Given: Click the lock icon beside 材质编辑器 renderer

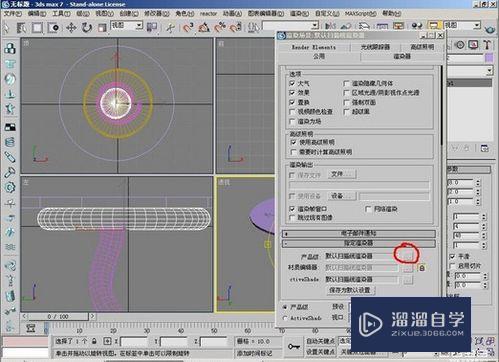Looking at the screenshot, I should (422, 268).
